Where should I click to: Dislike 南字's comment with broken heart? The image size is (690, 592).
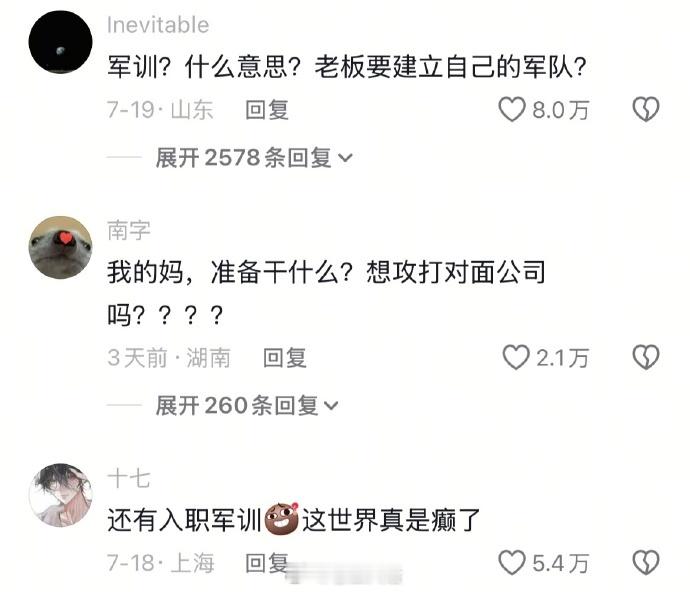click(x=646, y=357)
